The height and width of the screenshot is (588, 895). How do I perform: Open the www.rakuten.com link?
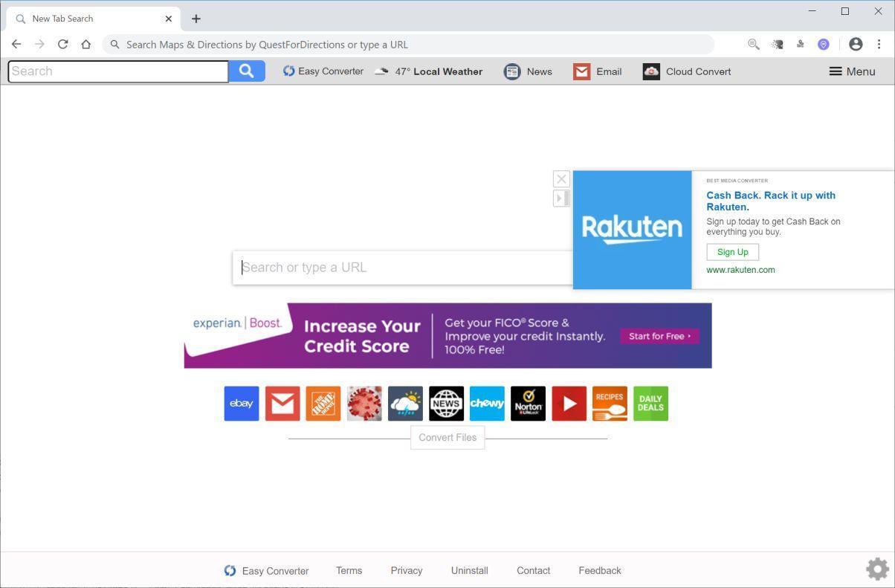click(740, 270)
